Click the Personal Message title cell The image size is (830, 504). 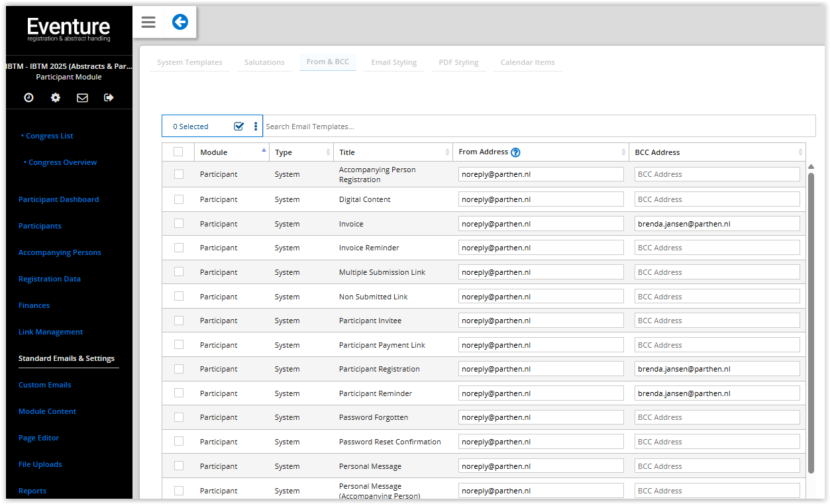(370, 466)
